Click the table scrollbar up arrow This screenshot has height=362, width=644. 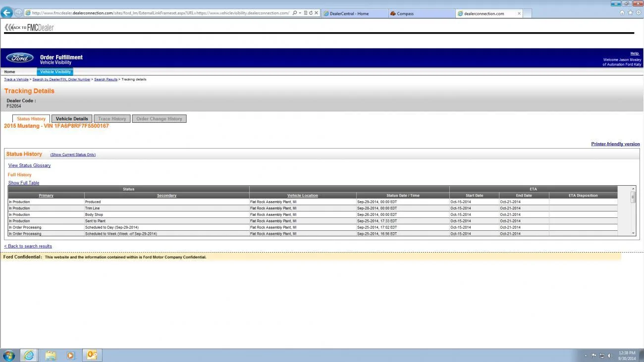(x=633, y=189)
